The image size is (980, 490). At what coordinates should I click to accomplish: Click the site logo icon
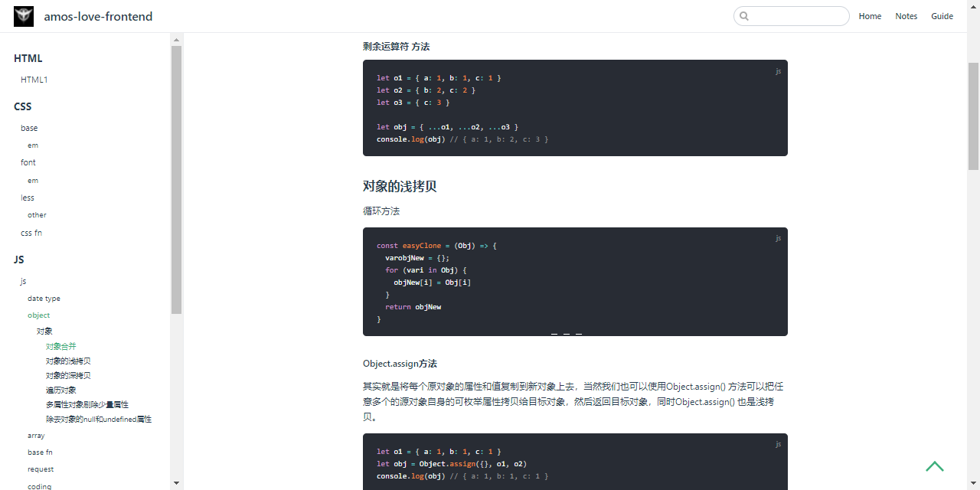[24, 16]
